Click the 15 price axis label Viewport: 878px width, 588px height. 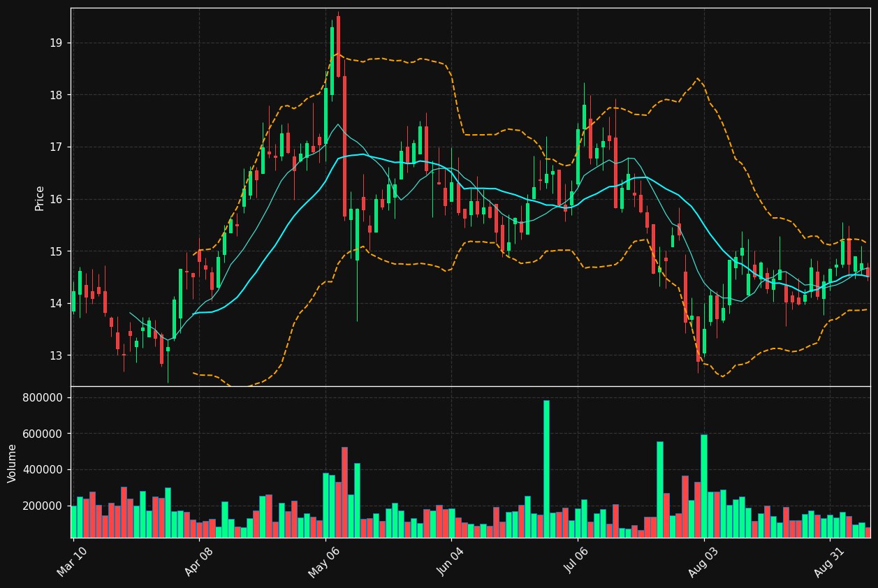click(56, 251)
